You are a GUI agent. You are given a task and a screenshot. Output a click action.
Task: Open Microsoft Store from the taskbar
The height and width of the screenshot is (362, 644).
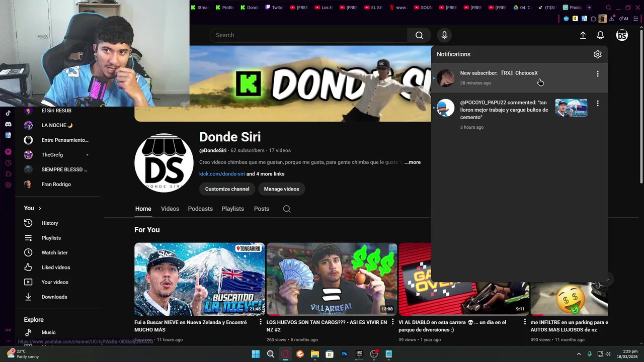coord(330,354)
